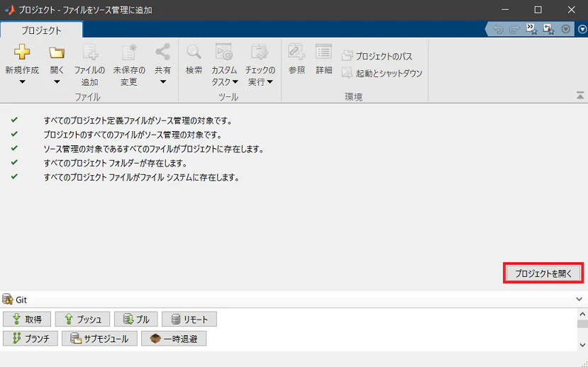Click the 共有 share icon

pyautogui.click(x=162, y=52)
